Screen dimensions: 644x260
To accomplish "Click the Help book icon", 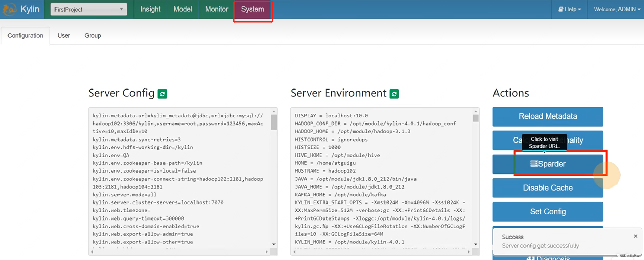I will pos(561,9).
